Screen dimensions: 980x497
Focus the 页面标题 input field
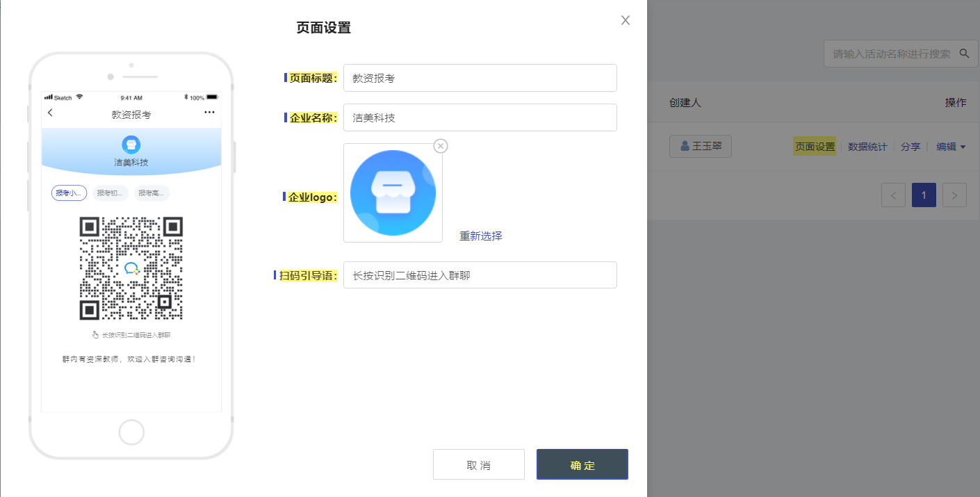[480, 78]
